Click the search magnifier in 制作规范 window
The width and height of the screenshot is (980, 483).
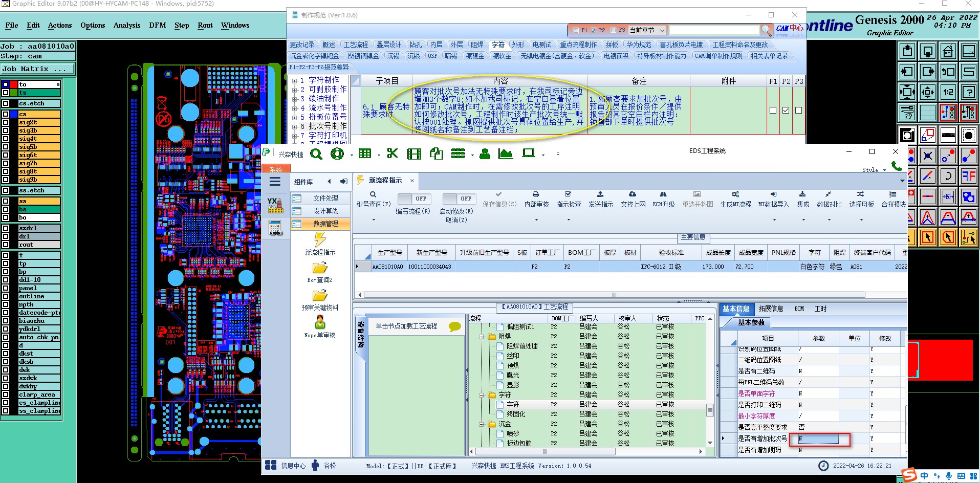pyautogui.click(x=766, y=30)
